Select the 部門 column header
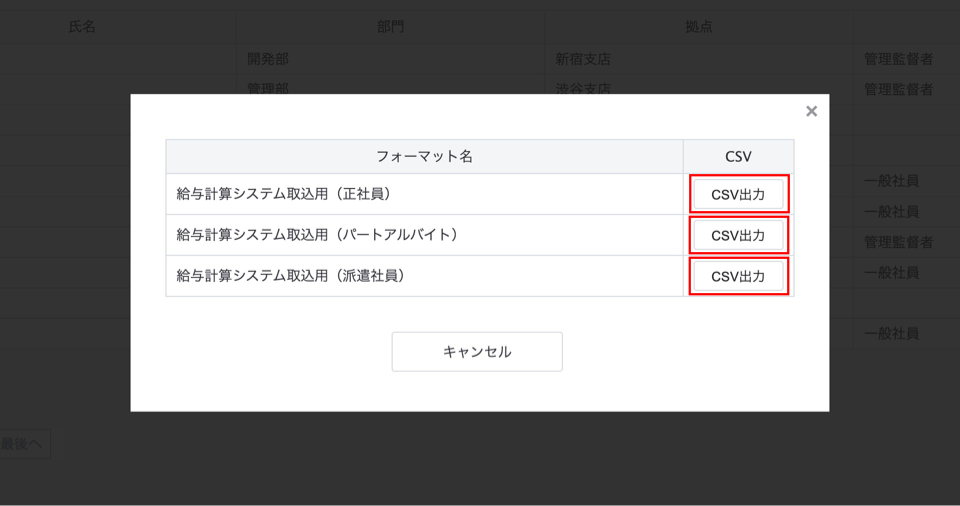Image resolution: width=960 pixels, height=506 pixels. pos(391,27)
